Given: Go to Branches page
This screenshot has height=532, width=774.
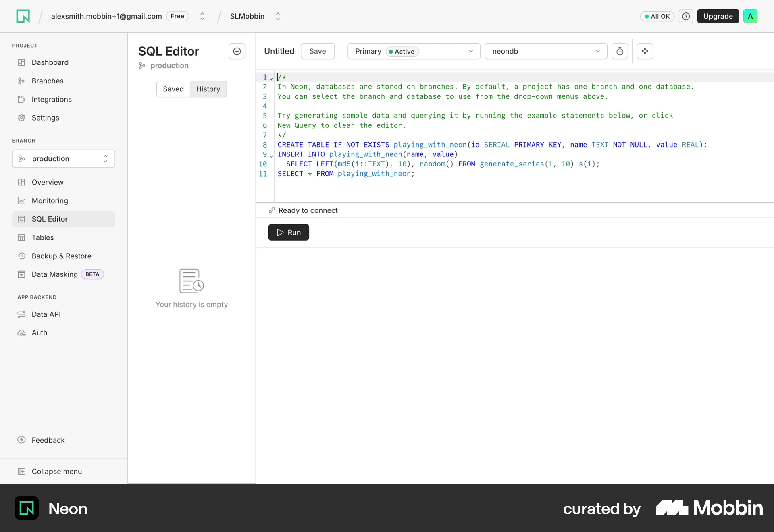Looking at the screenshot, I should [x=64, y=81].
